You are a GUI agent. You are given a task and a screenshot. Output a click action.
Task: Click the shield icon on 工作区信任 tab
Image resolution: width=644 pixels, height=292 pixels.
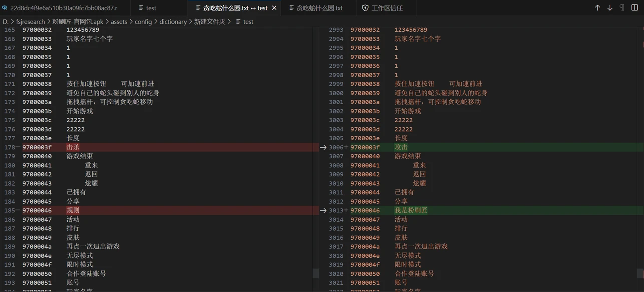coord(365,8)
